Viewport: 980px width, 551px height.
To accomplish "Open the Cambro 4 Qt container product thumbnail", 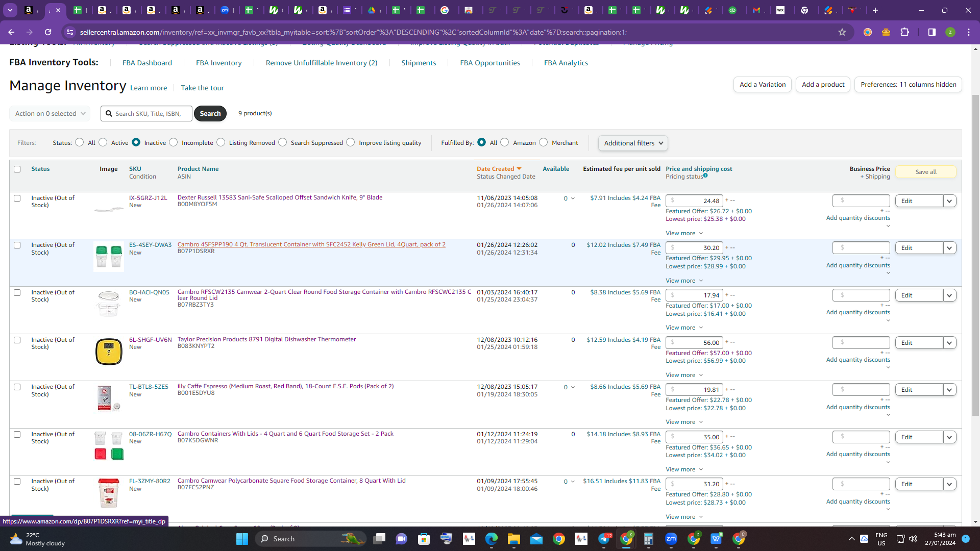I will tap(109, 256).
